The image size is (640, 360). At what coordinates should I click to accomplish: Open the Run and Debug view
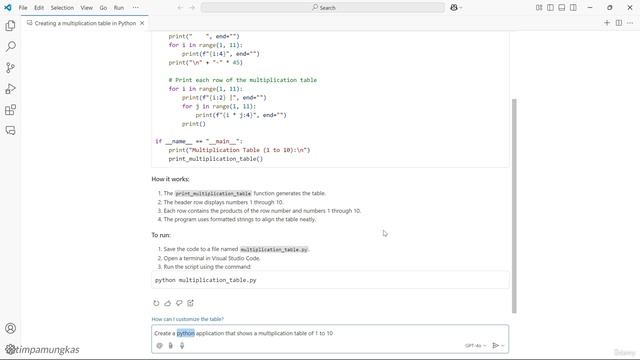(11, 89)
